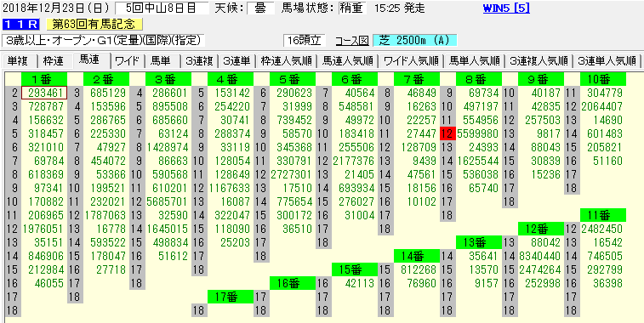The height and width of the screenshot is (323, 644).
Task: Select the 馬単人気順 tab
Action: click(x=474, y=61)
